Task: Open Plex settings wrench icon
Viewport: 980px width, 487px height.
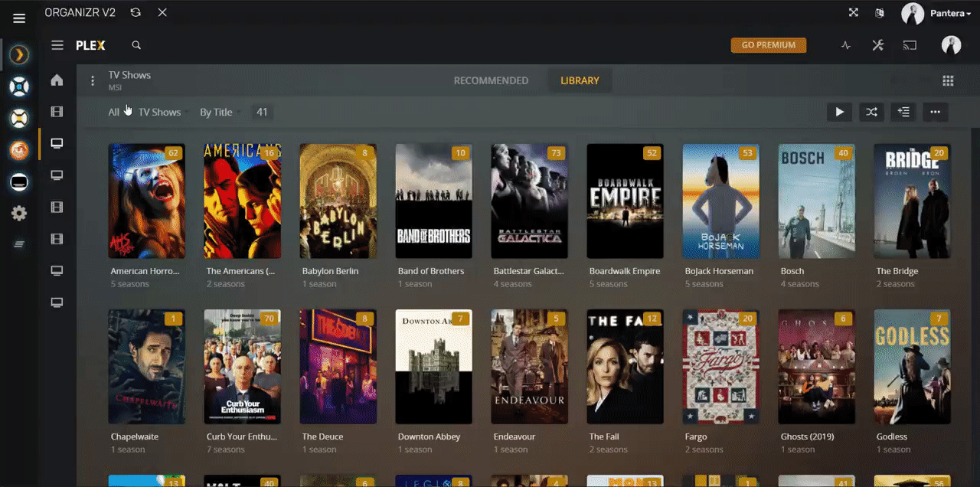Action: pos(878,45)
